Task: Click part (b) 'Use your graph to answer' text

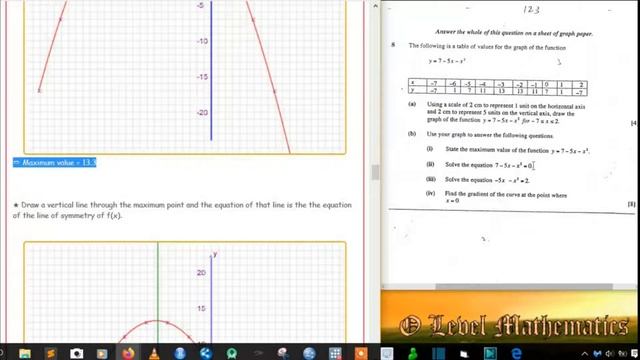Action: tap(490, 135)
